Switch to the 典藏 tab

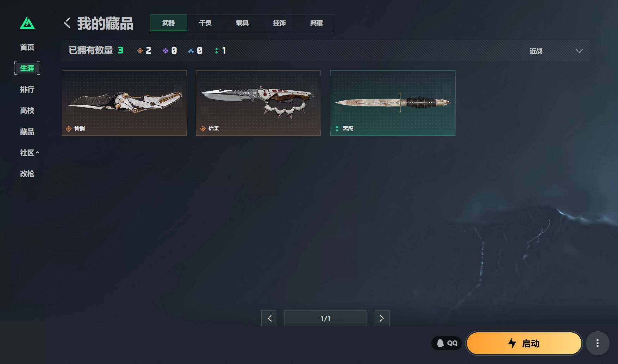tap(316, 23)
